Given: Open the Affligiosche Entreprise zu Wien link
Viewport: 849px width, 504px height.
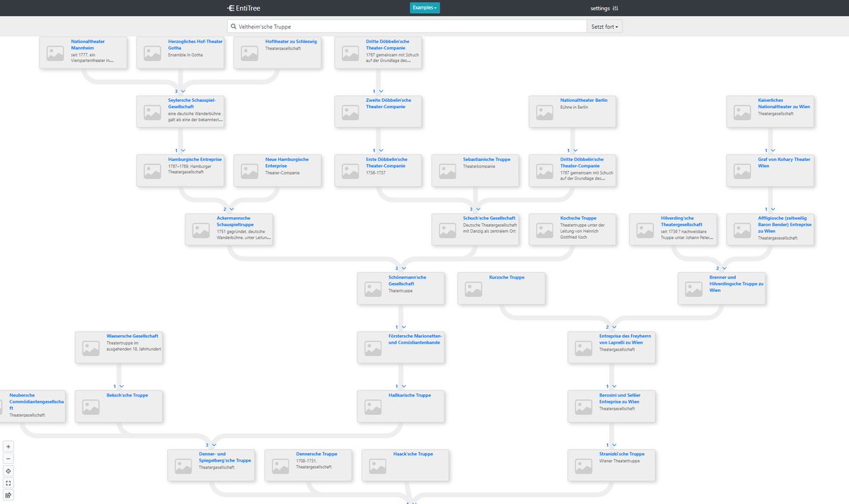Looking at the screenshot, I should [785, 223].
